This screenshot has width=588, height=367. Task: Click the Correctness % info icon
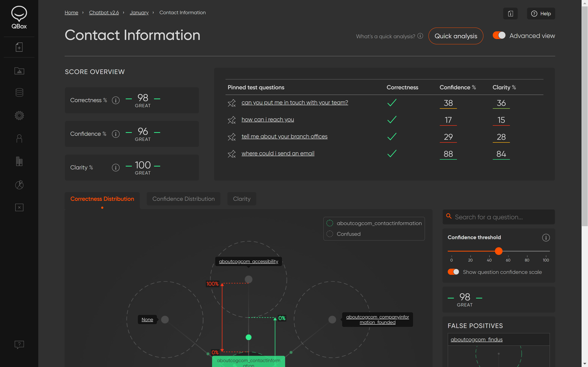pos(116,100)
